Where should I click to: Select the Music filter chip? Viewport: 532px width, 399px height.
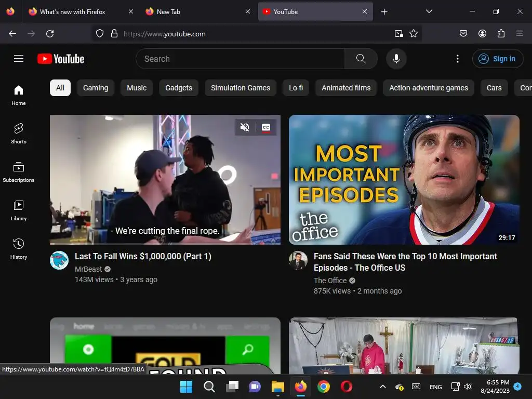tap(137, 88)
